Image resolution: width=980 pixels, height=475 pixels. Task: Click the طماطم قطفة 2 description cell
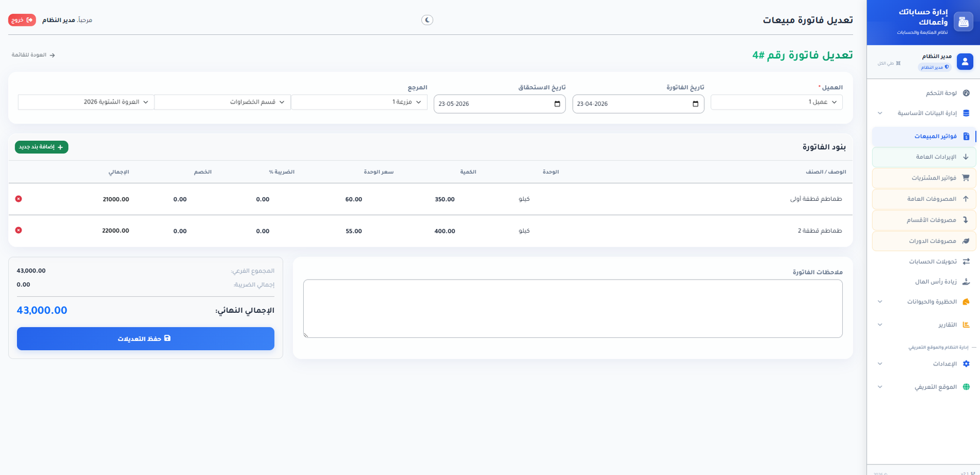tap(820, 231)
